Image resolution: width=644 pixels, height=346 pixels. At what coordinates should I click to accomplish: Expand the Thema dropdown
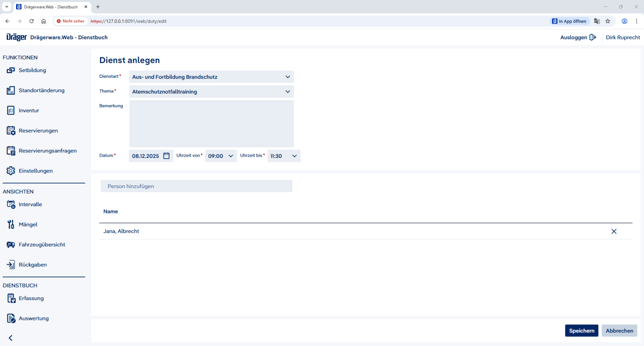[x=287, y=92]
